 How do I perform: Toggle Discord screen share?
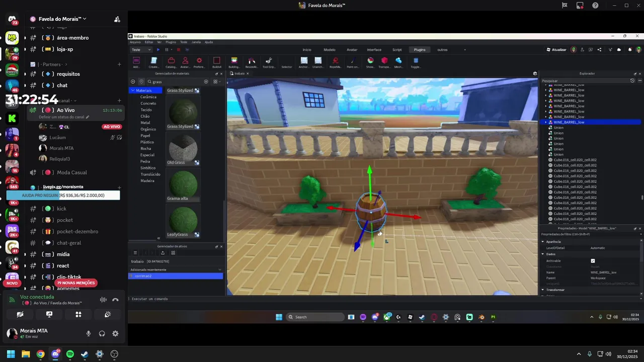point(49,314)
